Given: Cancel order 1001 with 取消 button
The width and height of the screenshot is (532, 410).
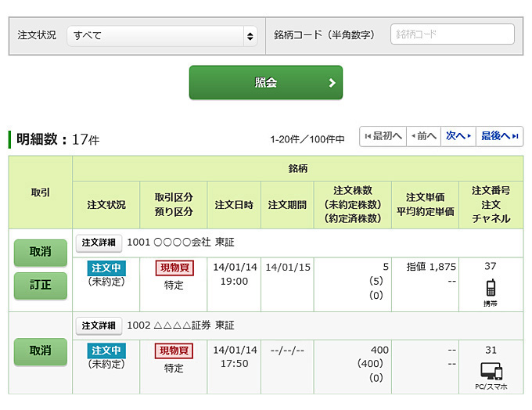Looking at the screenshot, I should [41, 253].
